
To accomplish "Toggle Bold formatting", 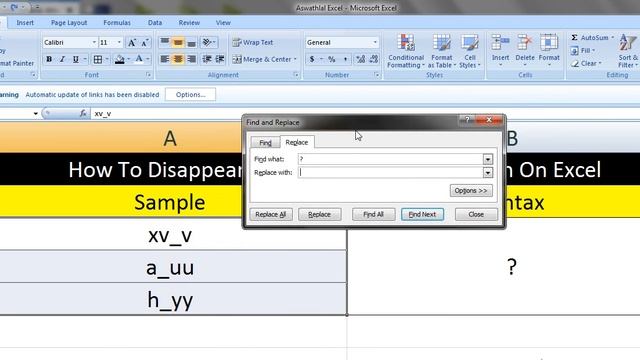I will point(49,59).
